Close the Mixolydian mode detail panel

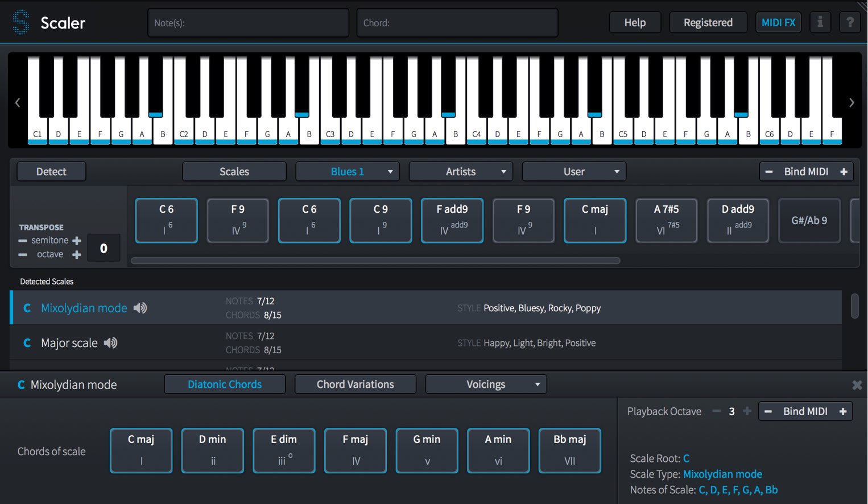point(857,385)
